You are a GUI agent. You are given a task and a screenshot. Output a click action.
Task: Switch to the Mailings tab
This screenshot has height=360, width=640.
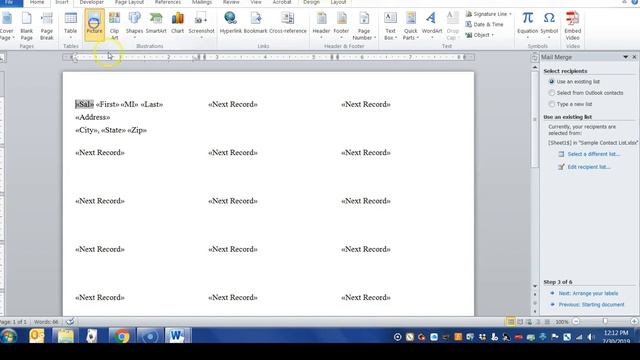tap(202, 2)
